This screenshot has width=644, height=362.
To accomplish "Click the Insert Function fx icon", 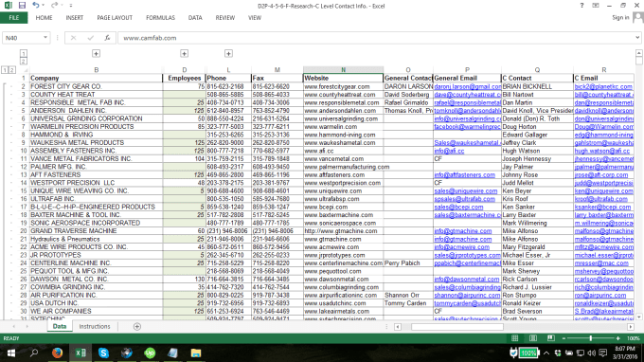I will click(107, 38).
